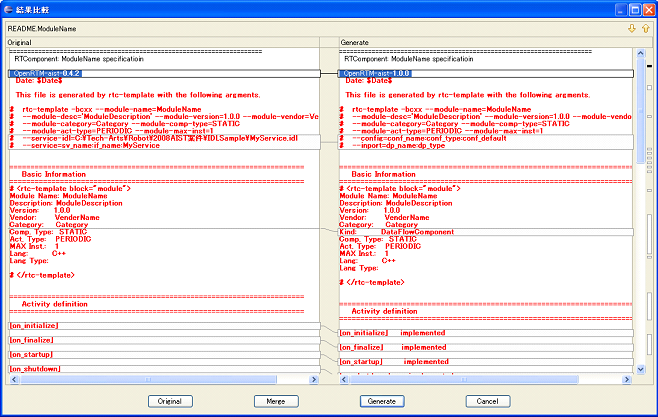
Task: Click the --service-idl line in Original
Action: pos(160,138)
